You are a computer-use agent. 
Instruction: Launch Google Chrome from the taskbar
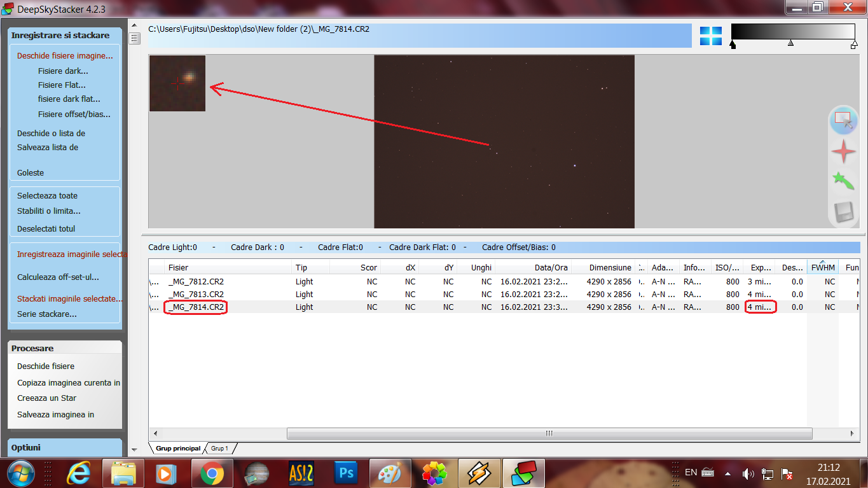click(x=212, y=473)
